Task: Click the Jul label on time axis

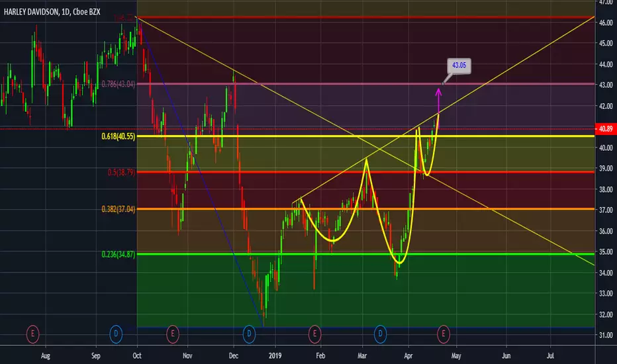Action: pyautogui.click(x=550, y=356)
